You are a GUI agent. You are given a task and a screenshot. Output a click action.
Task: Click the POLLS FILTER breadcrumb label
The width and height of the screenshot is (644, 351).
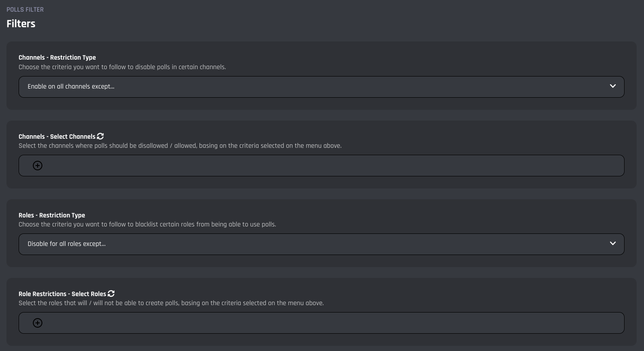point(25,10)
